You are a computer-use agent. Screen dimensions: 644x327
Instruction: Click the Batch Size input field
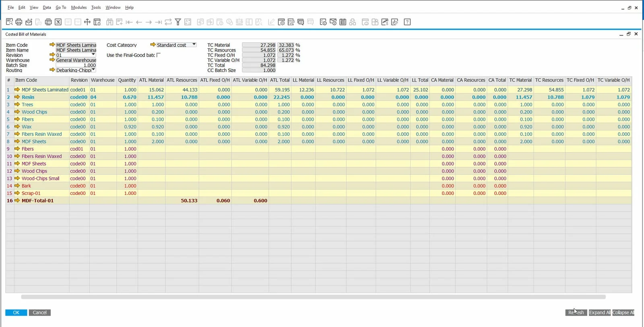76,65
